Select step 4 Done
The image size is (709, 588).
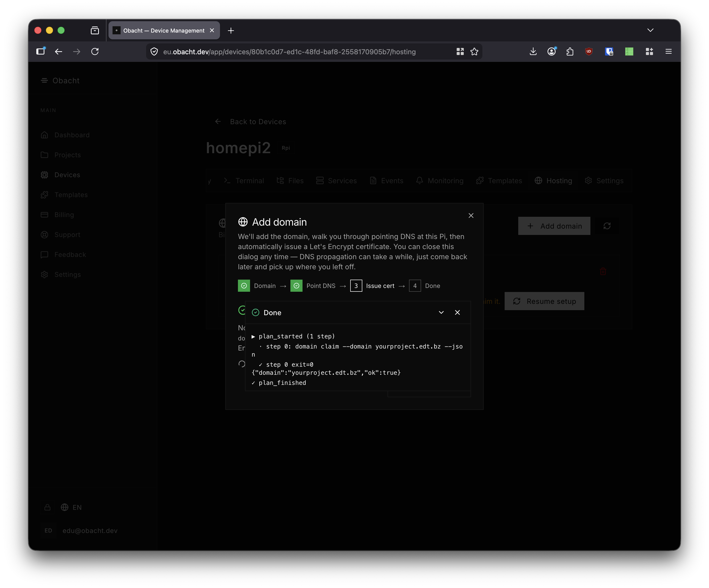(424, 286)
